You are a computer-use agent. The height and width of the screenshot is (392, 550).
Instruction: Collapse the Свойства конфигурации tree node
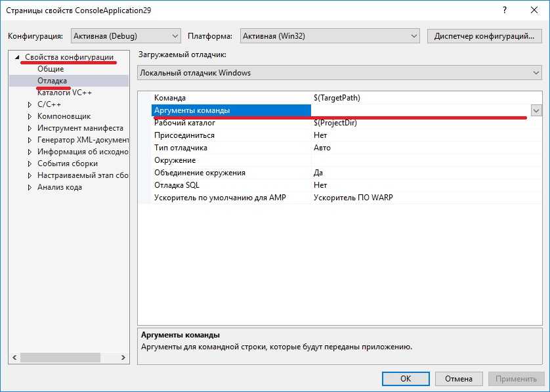18,58
